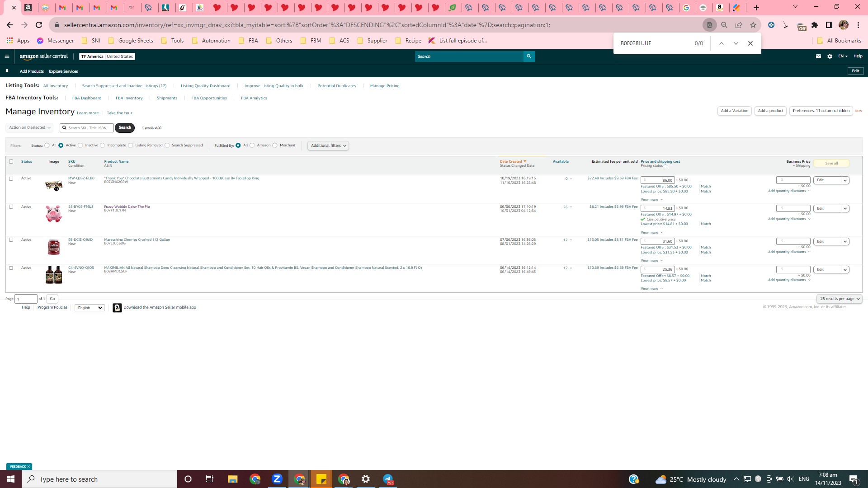The height and width of the screenshot is (488, 868).
Task: Open the Chrome three-dot menu
Action: [858, 25]
